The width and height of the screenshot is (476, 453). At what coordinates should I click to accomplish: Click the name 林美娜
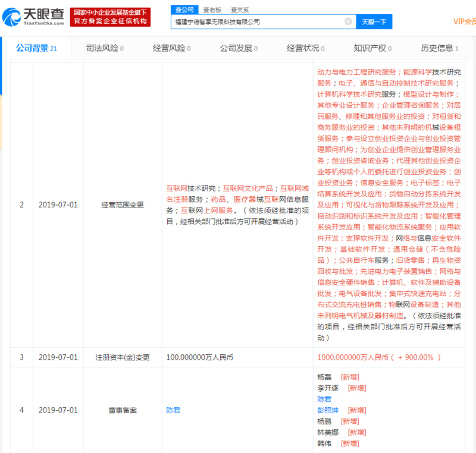click(x=328, y=432)
